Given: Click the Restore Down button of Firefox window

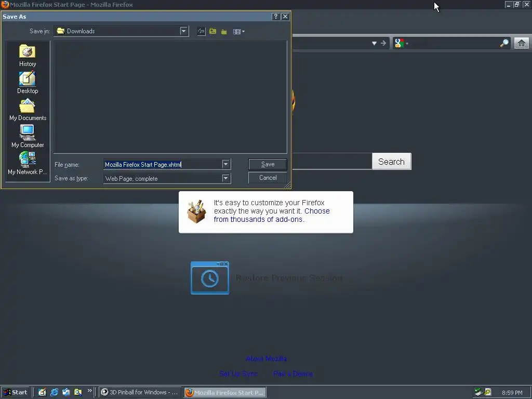Looking at the screenshot, I should 517,4.
